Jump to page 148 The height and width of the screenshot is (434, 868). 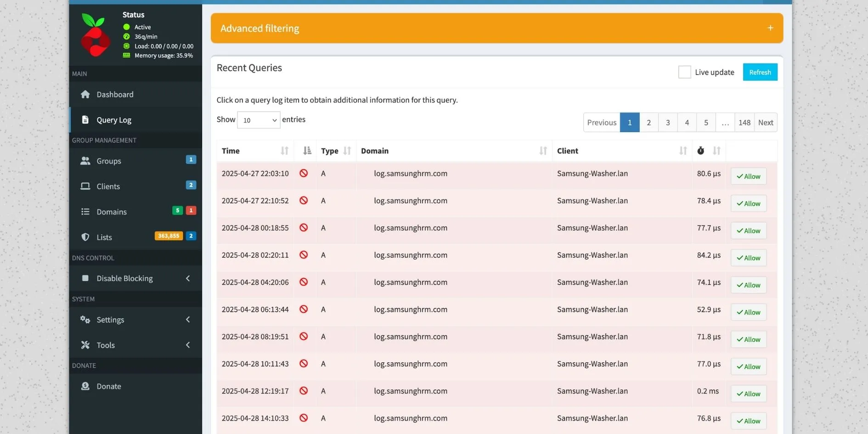click(x=744, y=123)
